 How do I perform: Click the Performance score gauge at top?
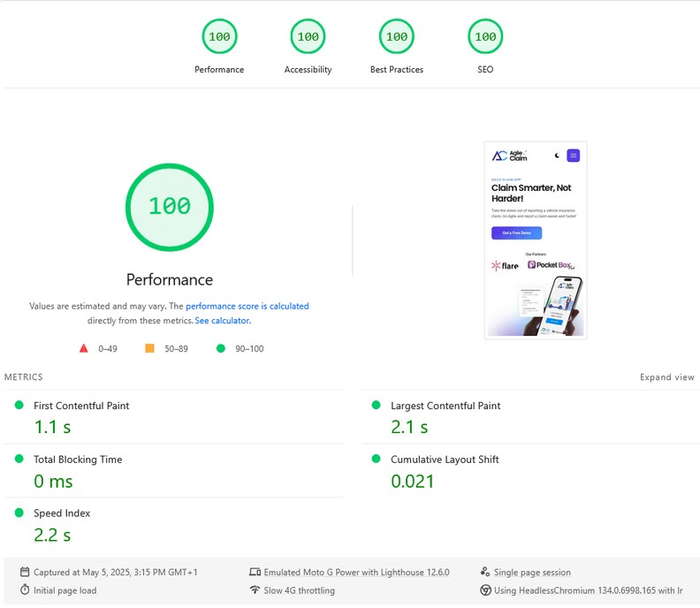pos(219,36)
